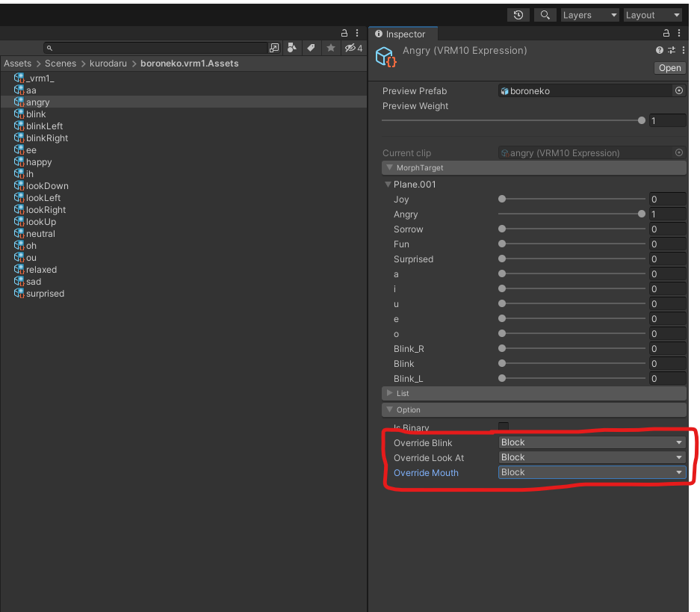Open the Override Blink dropdown
Screen dimensions: 700x612
pyautogui.click(x=592, y=442)
